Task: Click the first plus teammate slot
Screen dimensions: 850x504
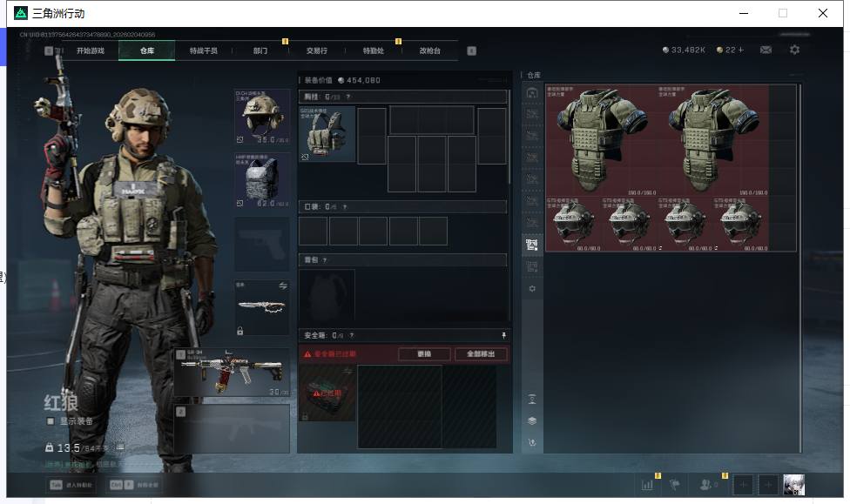Action: pyautogui.click(x=743, y=485)
